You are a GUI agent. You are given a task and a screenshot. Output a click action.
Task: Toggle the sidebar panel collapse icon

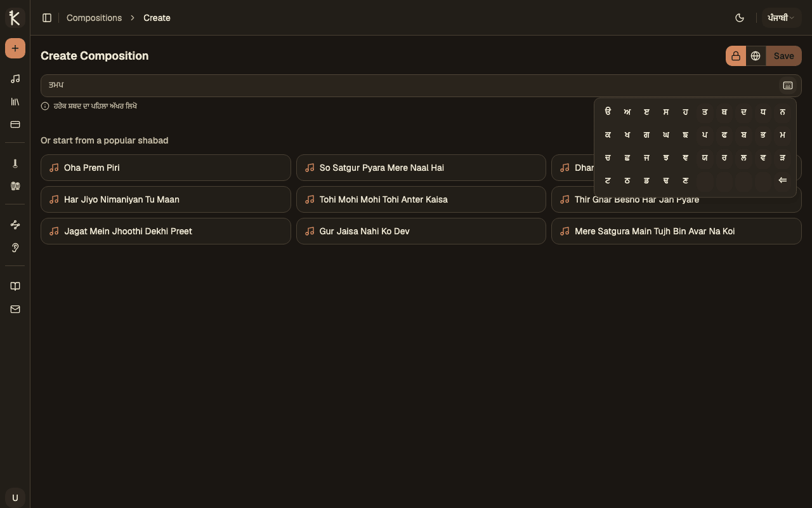click(x=47, y=18)
